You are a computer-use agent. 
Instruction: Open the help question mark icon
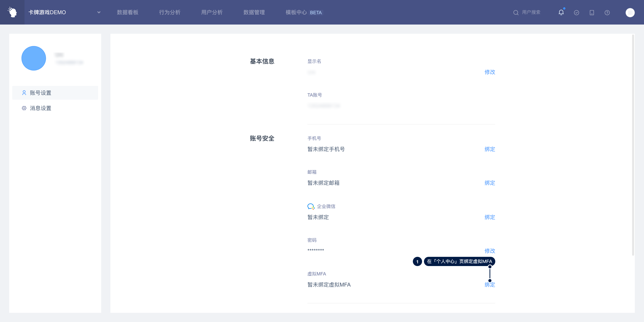(x=607, y=12)
